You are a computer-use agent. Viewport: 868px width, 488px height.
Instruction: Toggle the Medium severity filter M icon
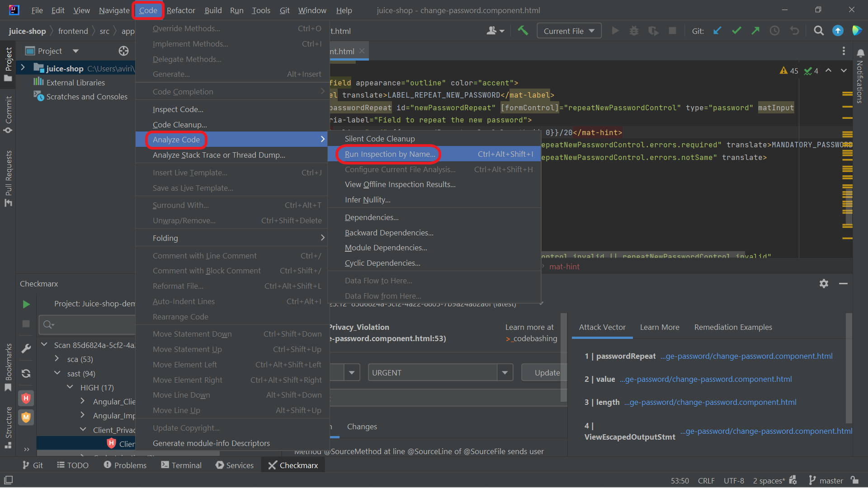pyautogui.click(x=26, y=417)
